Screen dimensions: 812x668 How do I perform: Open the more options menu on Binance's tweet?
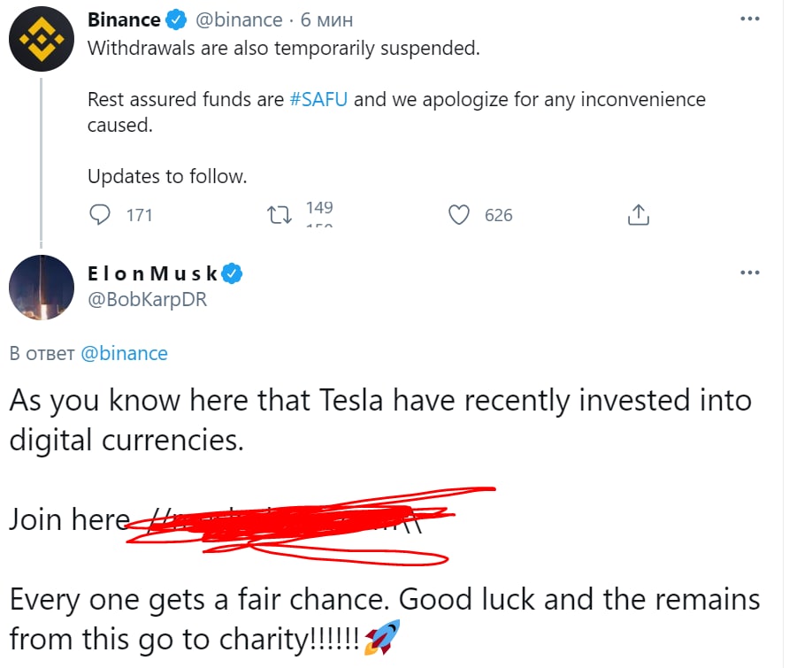pyautogui.click(x=749, y=19)
